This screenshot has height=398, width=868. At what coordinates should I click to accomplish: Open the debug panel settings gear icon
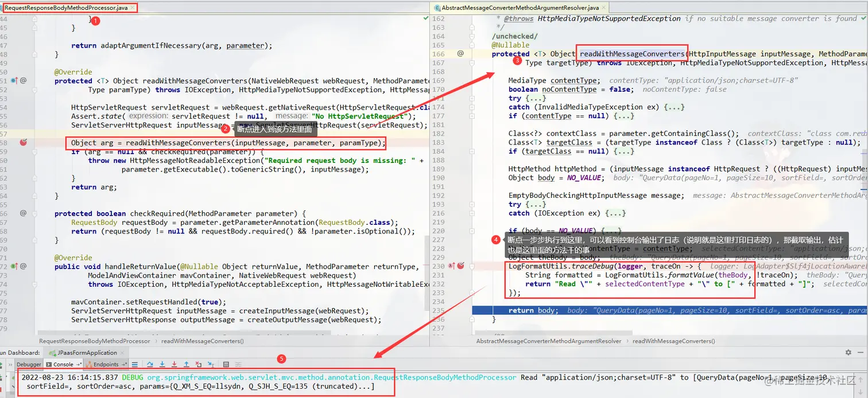(848, 352)
